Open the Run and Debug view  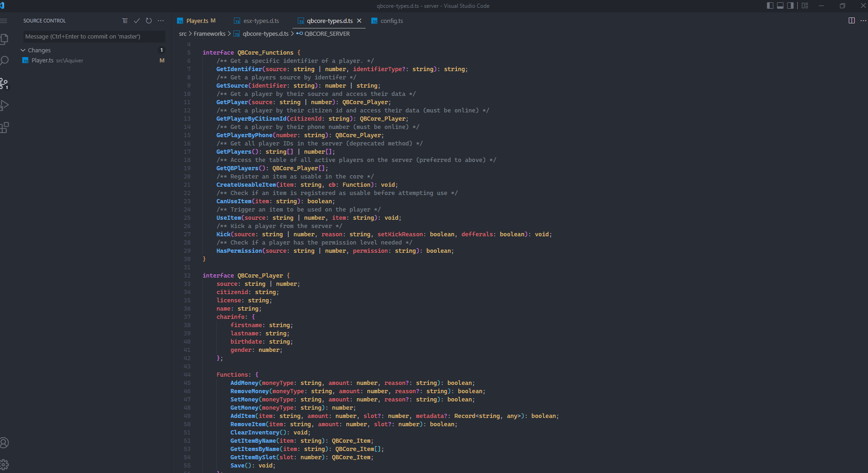coord(4,106)
